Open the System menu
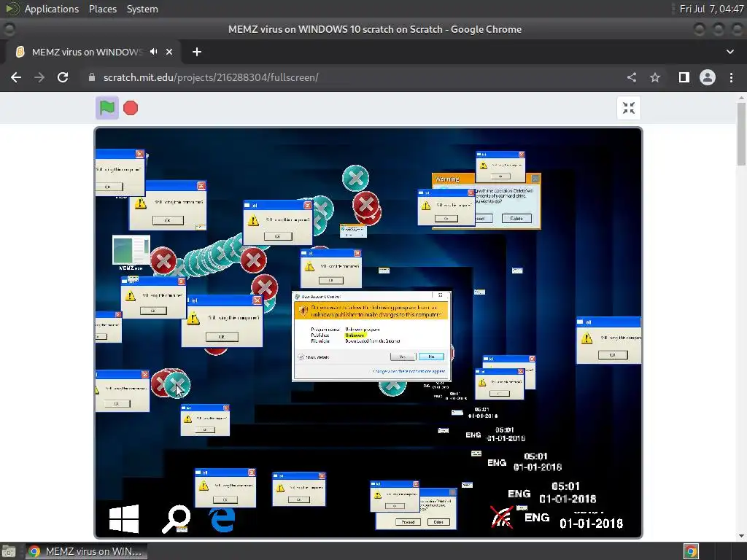Viewport: 747px width, 560px height. pyautogui.click(x=142, y=9)
